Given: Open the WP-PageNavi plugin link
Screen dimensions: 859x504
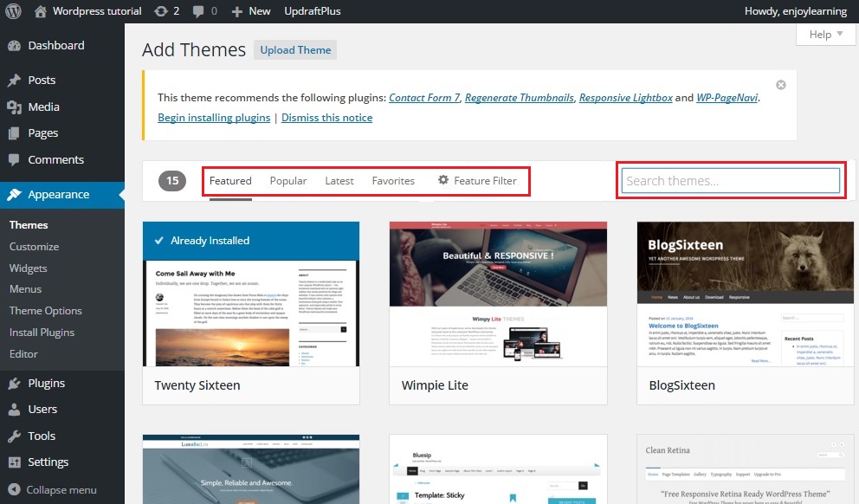Looking at the screenshot, I should 727,98.
